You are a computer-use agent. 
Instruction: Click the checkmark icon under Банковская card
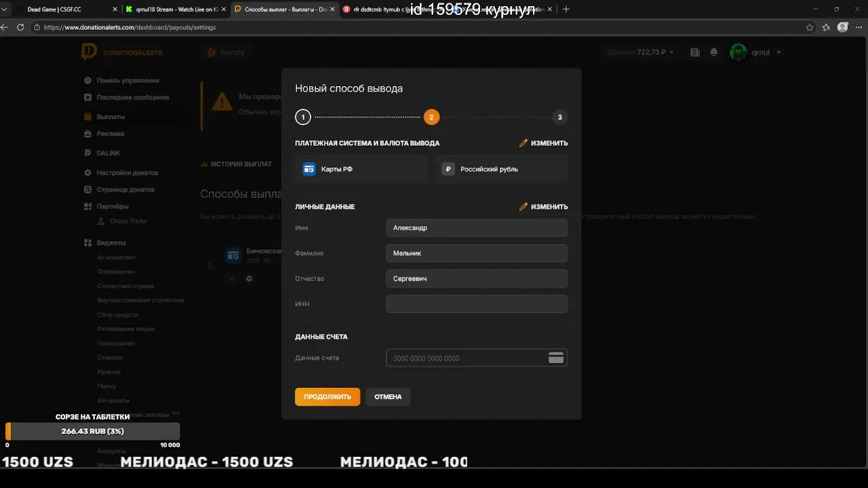pyautogui.click(x=232, y=278)
